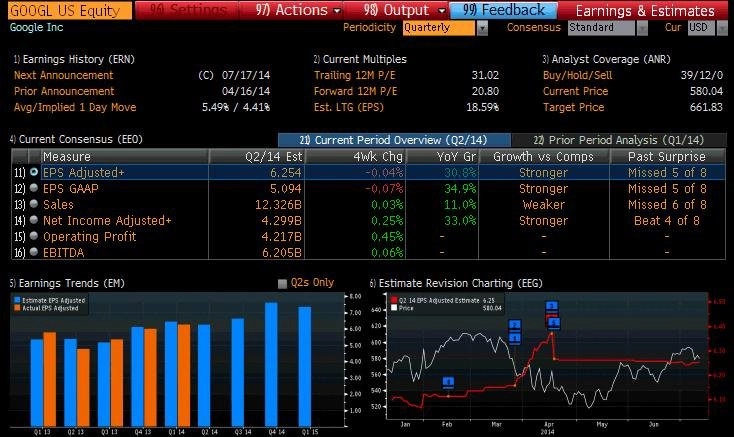Screen dimensions: 734x437
Task: Click the Past Surprise column header
Action: click(x=667, y=156)
